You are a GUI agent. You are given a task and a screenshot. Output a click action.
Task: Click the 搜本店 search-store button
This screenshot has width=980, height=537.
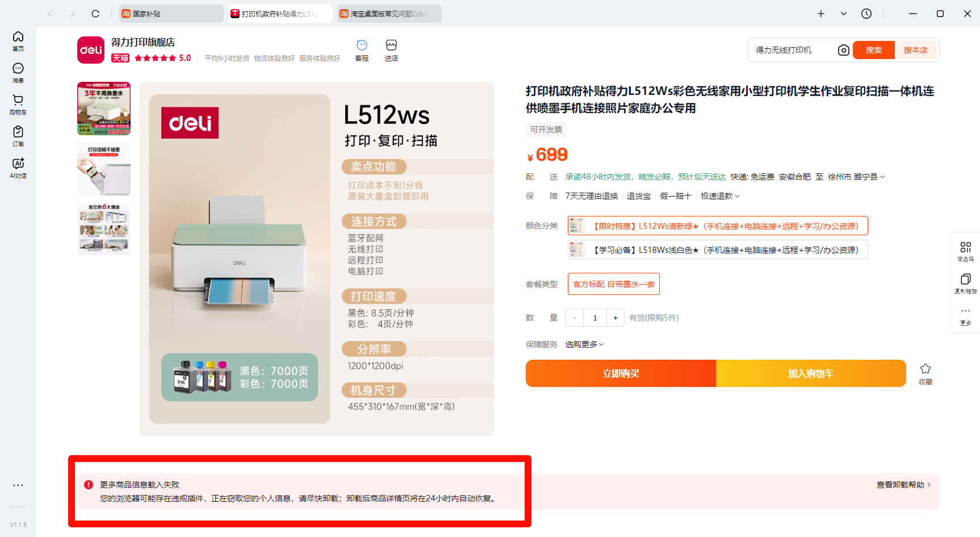pos(916,50)
